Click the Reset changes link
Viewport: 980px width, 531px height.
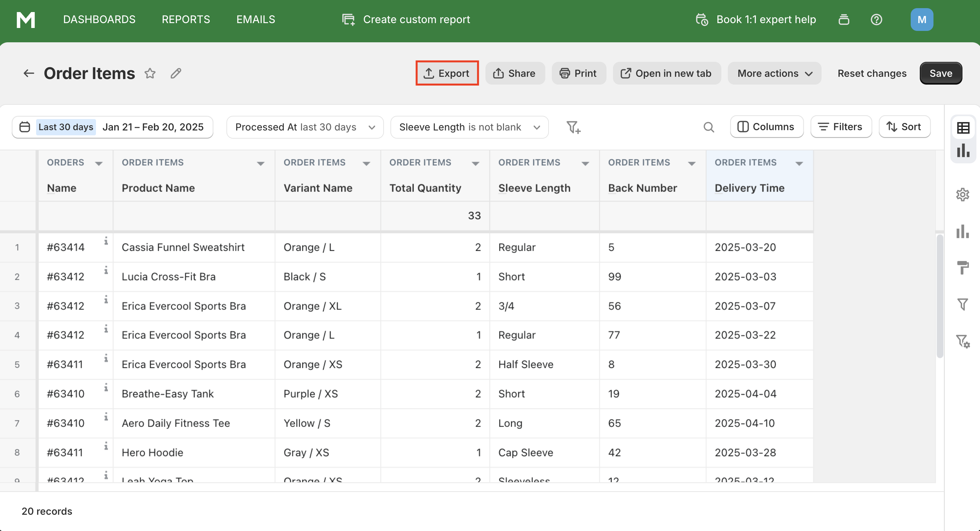pyautogui.click(x=872, y=73)
